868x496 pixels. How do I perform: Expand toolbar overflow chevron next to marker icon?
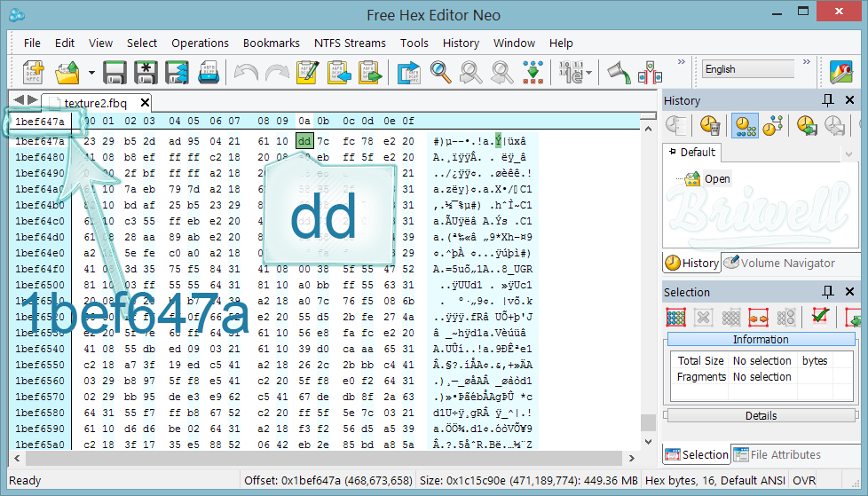click(x=682, y=62)
